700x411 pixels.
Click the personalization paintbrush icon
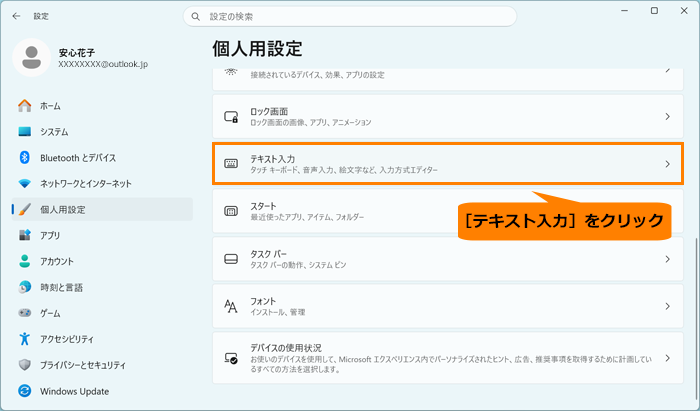pos(25,209)
